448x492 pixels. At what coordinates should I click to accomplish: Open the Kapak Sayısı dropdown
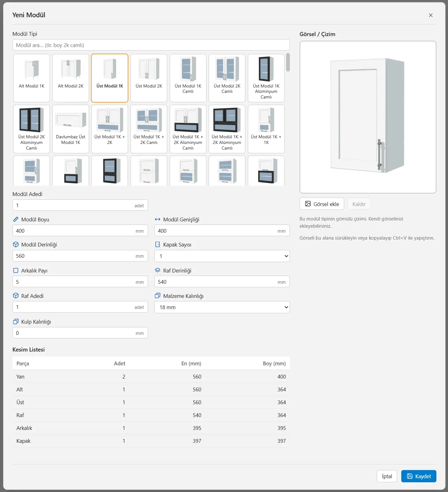pos(222,256)
